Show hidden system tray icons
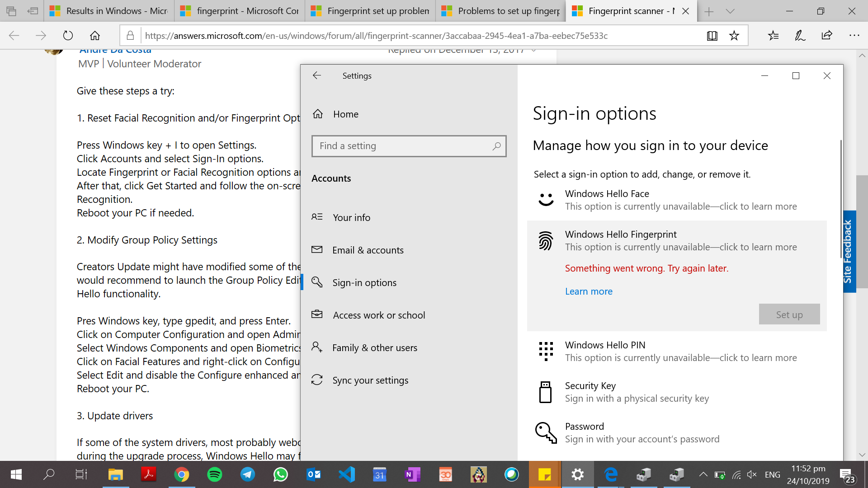 [703, 474]
